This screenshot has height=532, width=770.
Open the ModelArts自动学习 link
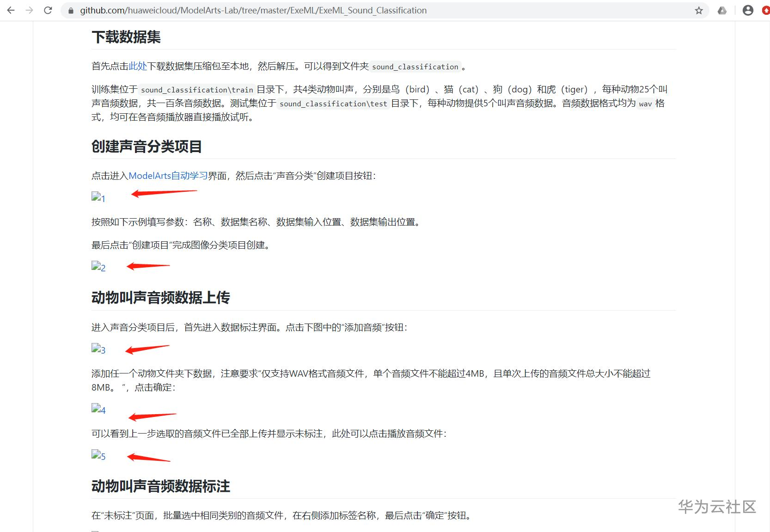click(168, 176)
